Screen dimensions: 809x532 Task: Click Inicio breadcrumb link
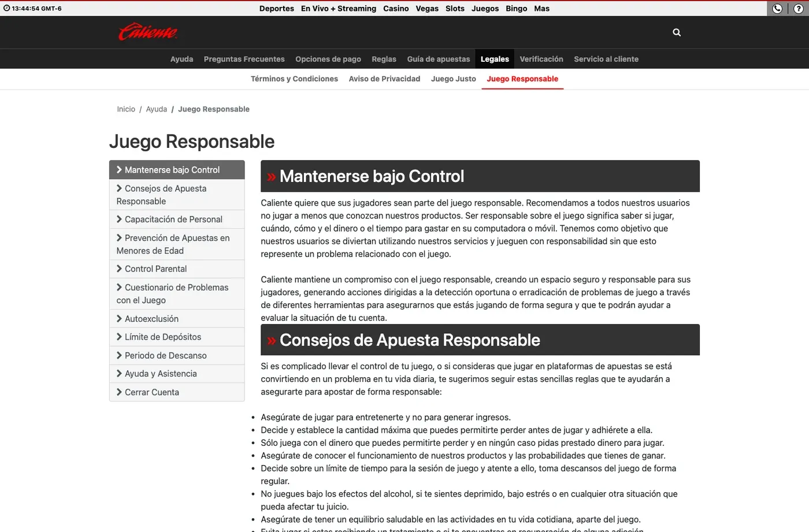126,109
